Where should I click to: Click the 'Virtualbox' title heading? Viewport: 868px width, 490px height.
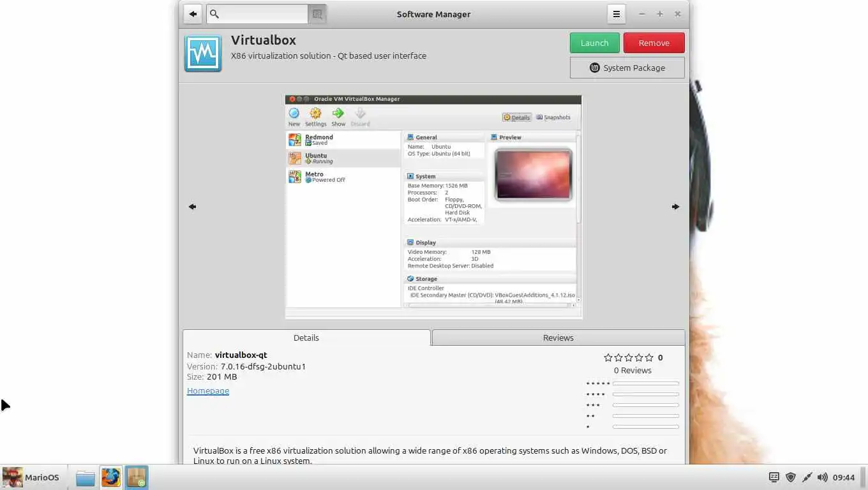tap(264, 40)
